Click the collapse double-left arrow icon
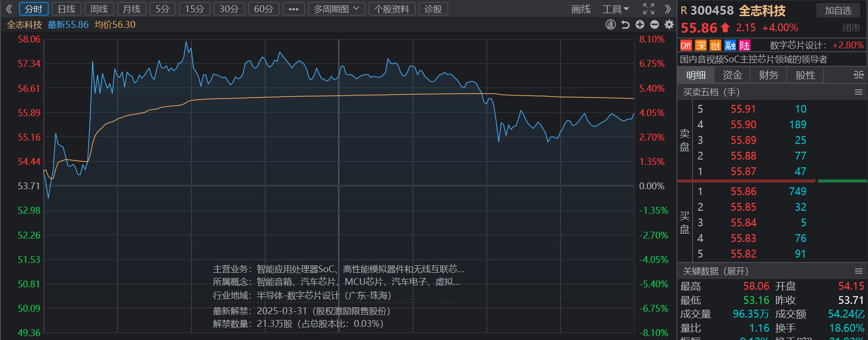Screen dimensions: 868x340 coord(9,9)
